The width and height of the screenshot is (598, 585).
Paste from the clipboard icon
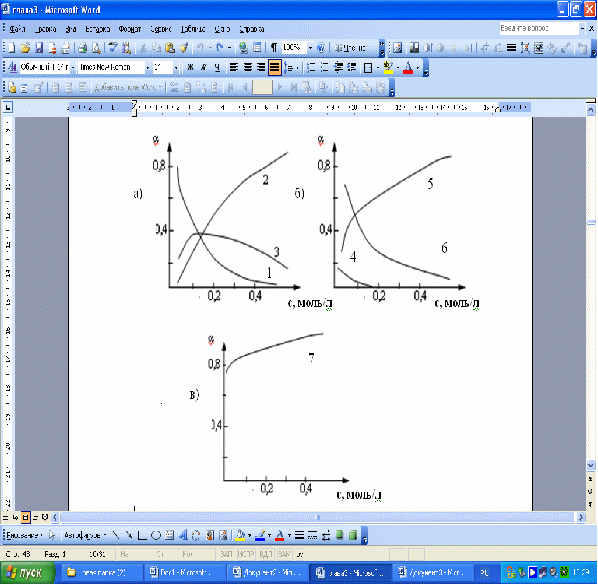pos(170,48)
